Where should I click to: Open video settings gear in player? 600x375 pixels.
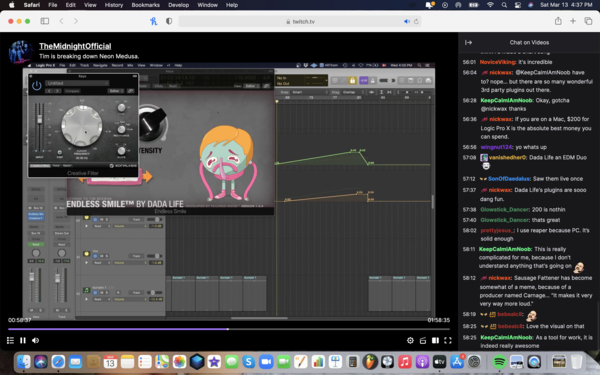(410, 340)
